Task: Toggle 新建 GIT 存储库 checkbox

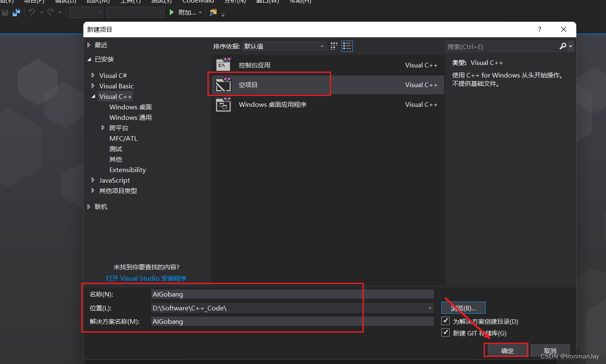Action: [x=445, y=333]
